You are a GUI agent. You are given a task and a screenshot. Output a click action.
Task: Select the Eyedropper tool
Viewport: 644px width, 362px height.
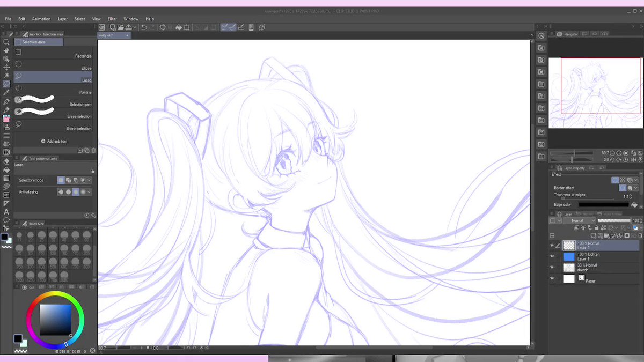(x=6, y=93)
